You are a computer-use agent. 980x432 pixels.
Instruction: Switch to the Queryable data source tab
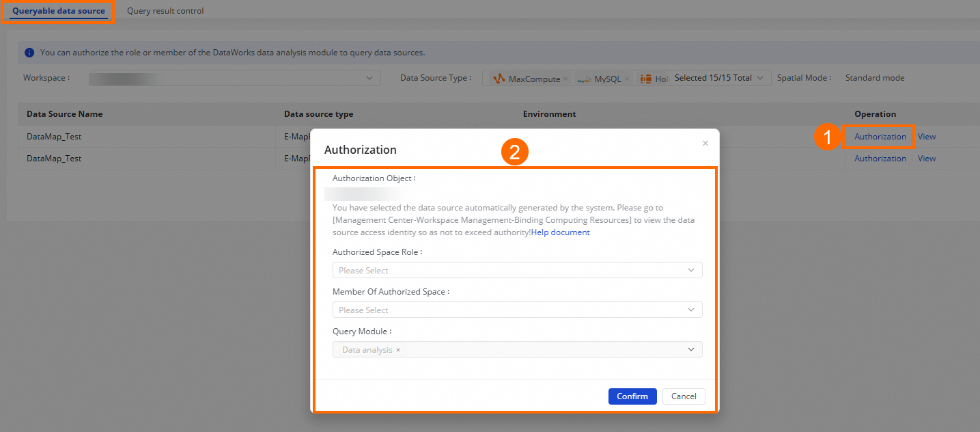59,11
